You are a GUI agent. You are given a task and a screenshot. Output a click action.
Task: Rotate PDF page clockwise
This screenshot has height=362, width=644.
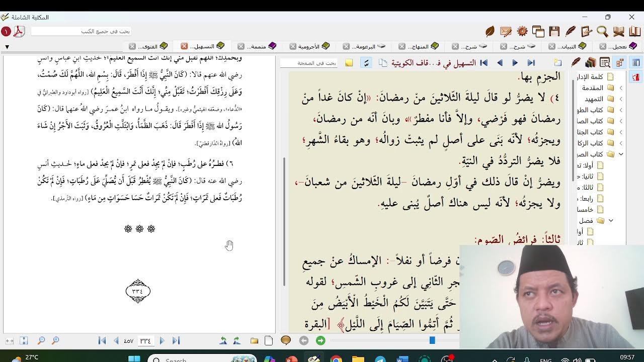tap(237, 340)
